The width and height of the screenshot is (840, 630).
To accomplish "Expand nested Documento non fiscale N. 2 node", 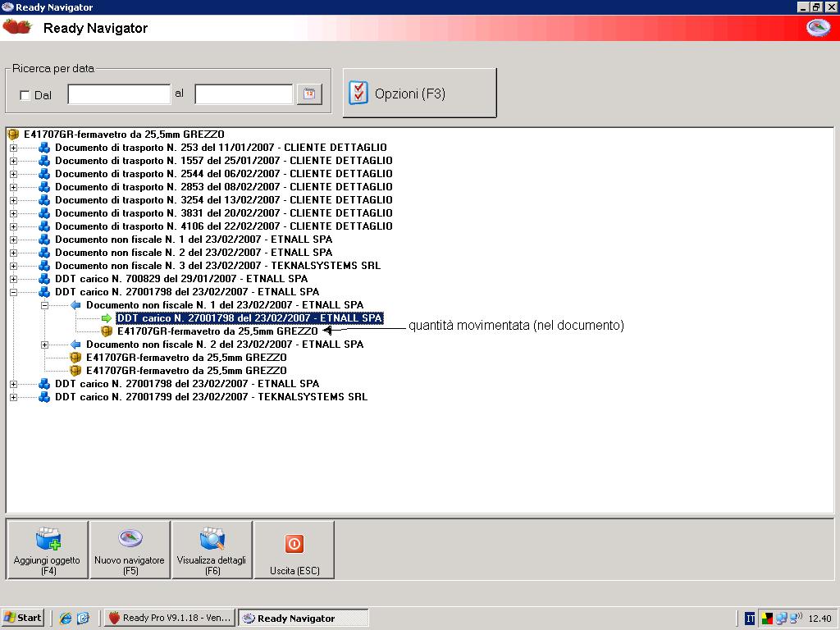I will click(45, 345).
